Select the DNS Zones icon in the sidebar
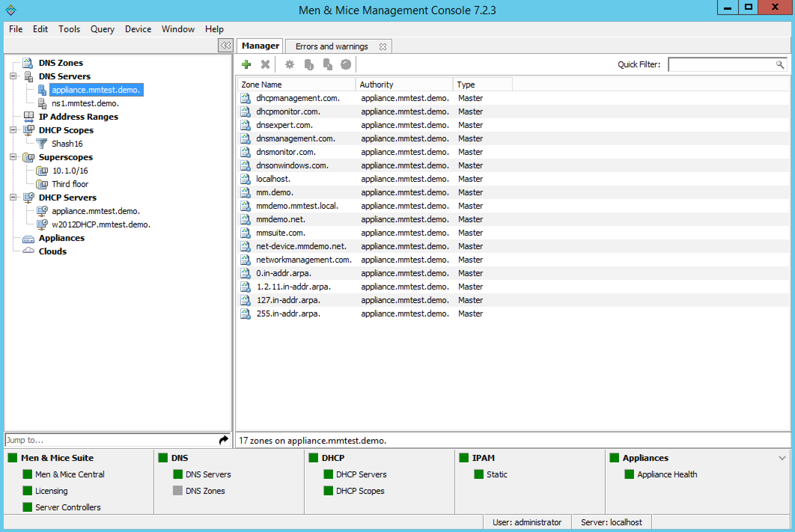Image resolution: width=795 pixels, height=532 pixels. [x=27, y=62]
